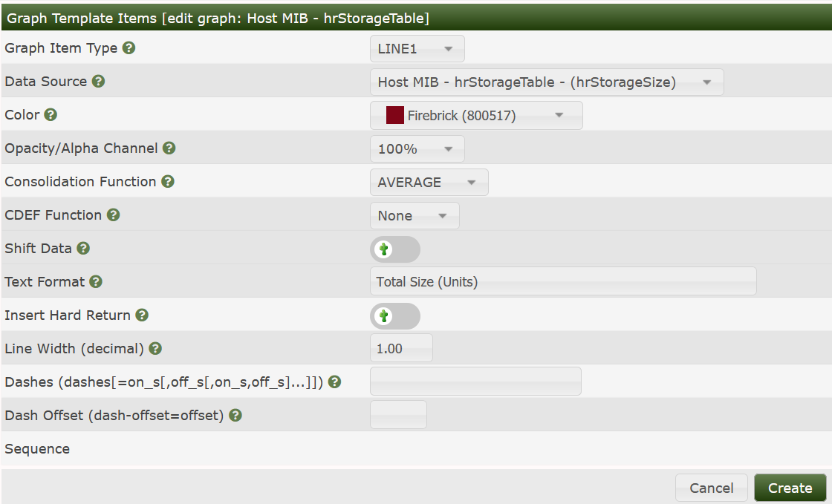832x504 pixels.
Task: View help tooltip for Text Format
Action: point(96,282)
